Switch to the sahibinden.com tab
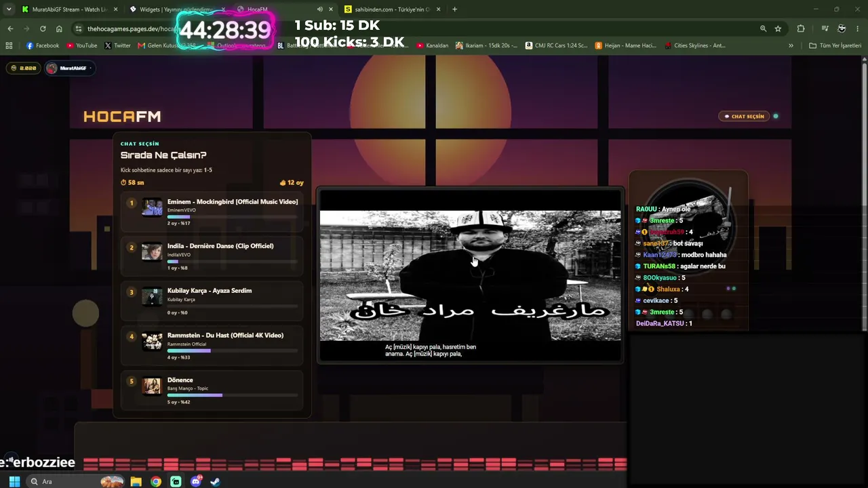 click(392, 9)
